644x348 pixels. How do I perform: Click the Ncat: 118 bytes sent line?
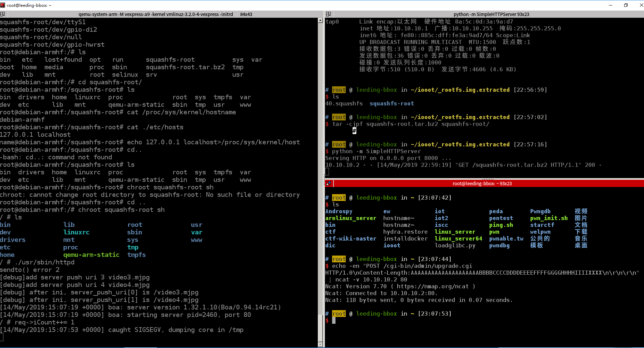419,300
